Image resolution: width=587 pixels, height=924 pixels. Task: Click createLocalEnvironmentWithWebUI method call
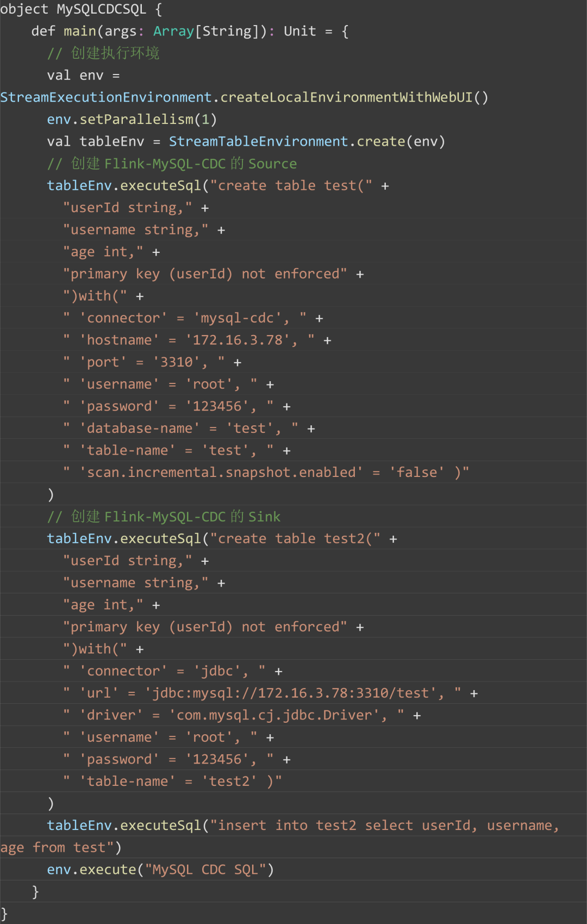click(x=346, y=97)
